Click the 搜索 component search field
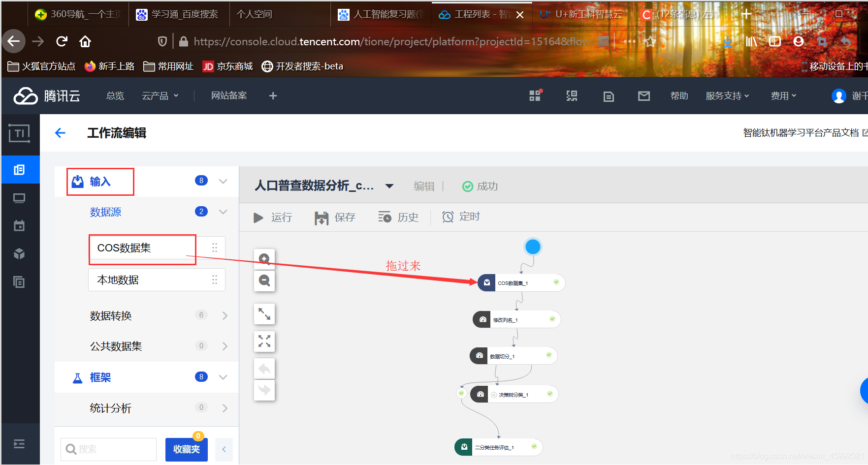 (108, 449)
